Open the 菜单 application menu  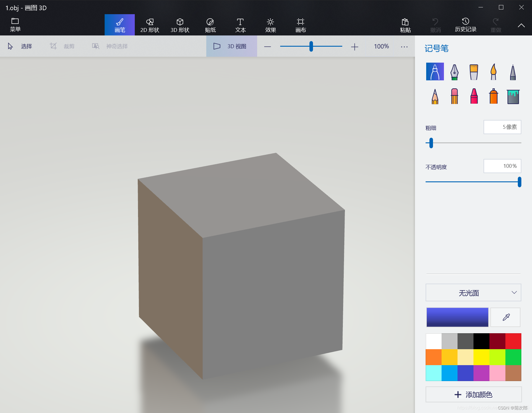pos(15,25)
